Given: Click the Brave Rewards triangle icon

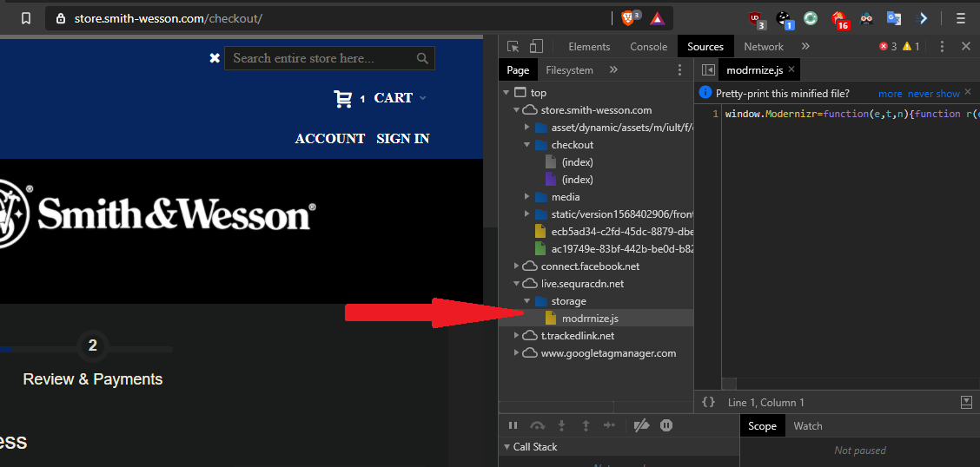Looking at the screenshot, I should (x=657, y=19).
